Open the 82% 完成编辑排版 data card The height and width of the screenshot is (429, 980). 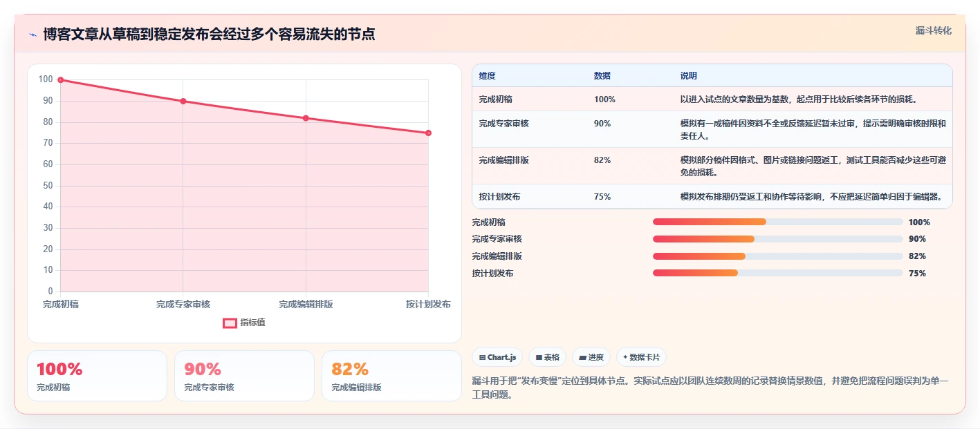[391, 376]
